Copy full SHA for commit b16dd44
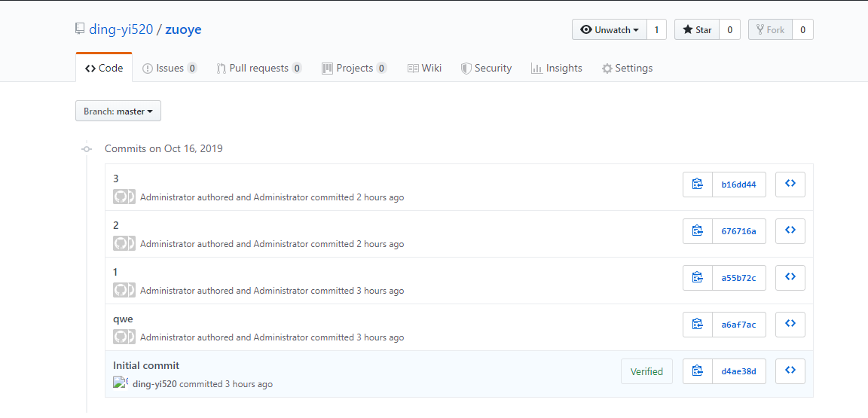 [x=698, y=185]
